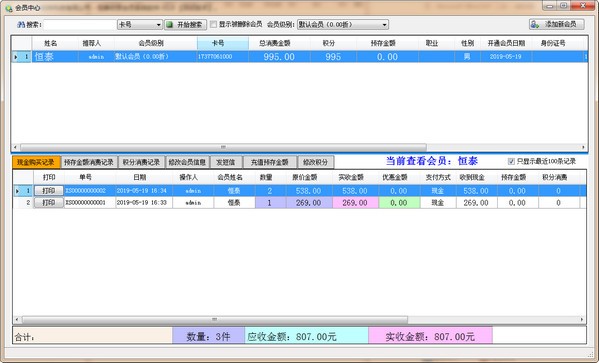Switch to 现金购买记录 tab

click(36, 162)
